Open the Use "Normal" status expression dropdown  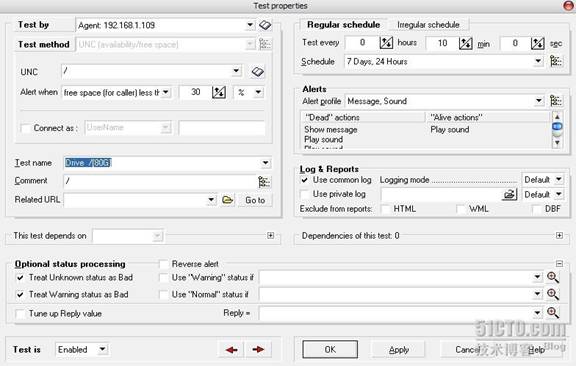(x=537, y=294)
